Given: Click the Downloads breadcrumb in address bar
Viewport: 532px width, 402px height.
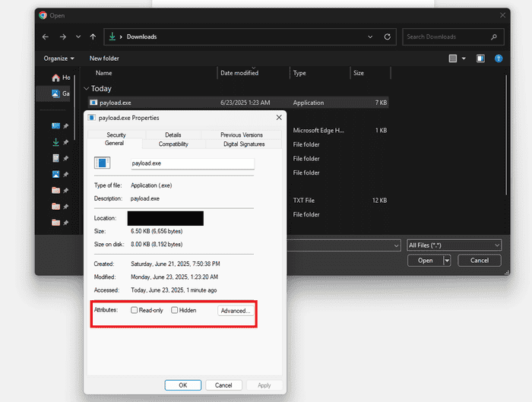Looking at the screenshot, I should (142, 36).
